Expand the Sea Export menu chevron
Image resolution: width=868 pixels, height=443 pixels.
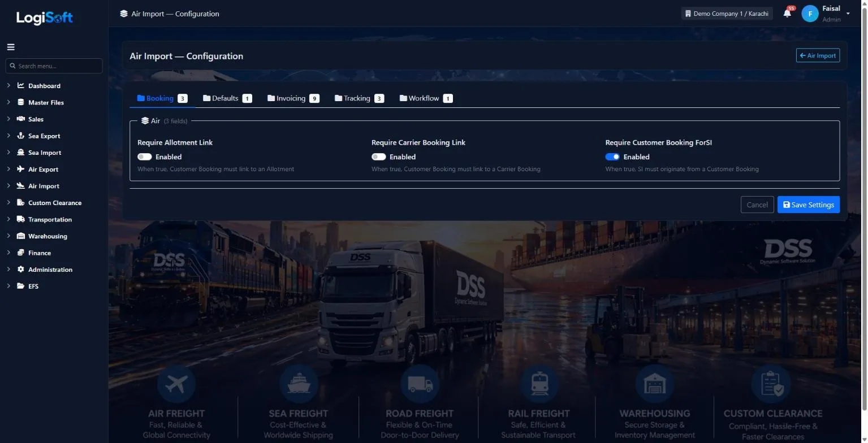click(8, 136)
